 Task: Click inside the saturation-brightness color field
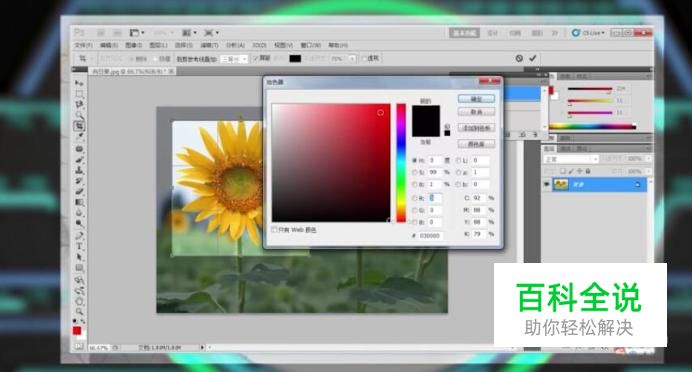[331, 163]
